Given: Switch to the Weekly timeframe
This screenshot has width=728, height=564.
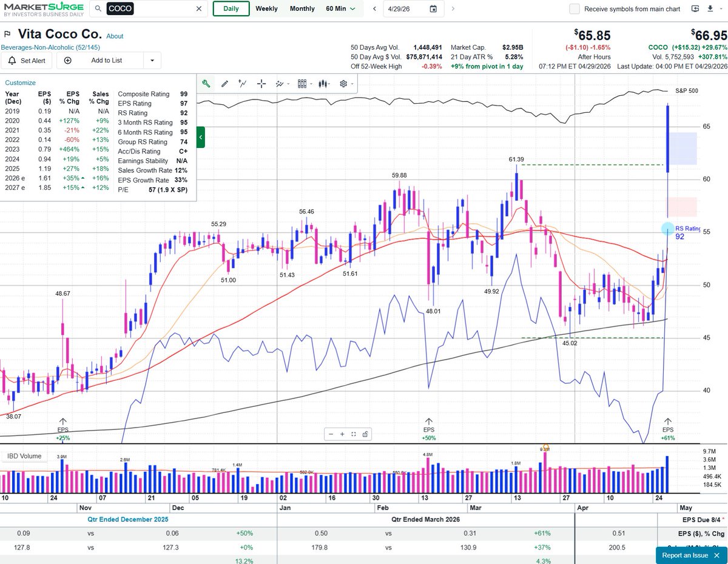Looking at the screenshot, I should (266, 8).
